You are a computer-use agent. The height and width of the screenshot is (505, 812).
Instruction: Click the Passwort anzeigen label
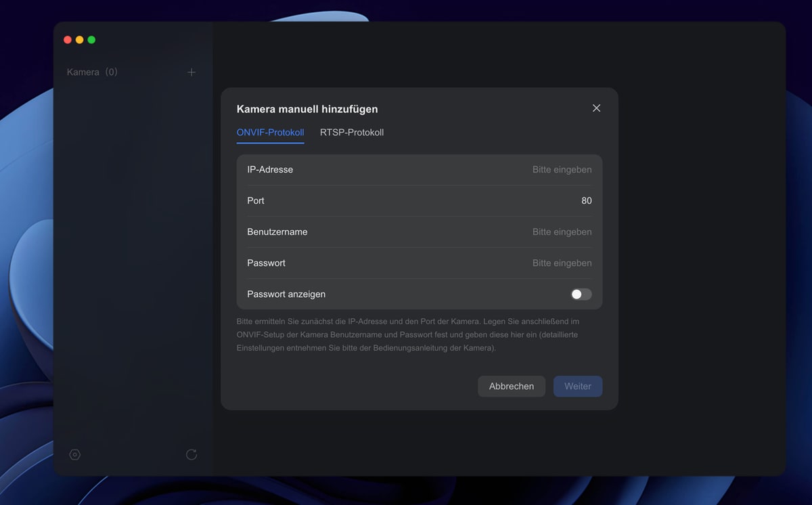286,294
